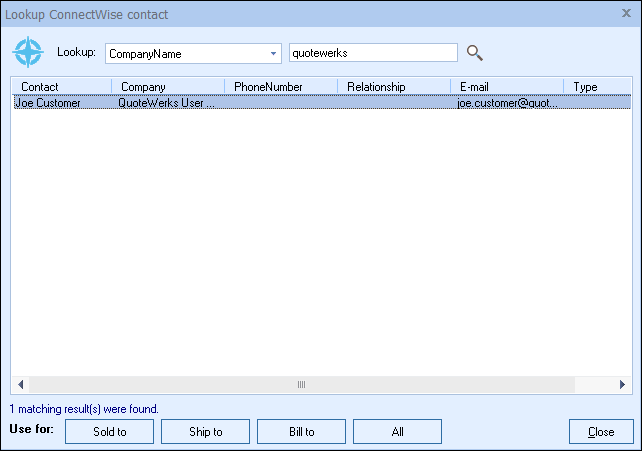The image size is (642, 451).
Task: Click the ConnectWise compass logo icon
Action: coord(28,52)
